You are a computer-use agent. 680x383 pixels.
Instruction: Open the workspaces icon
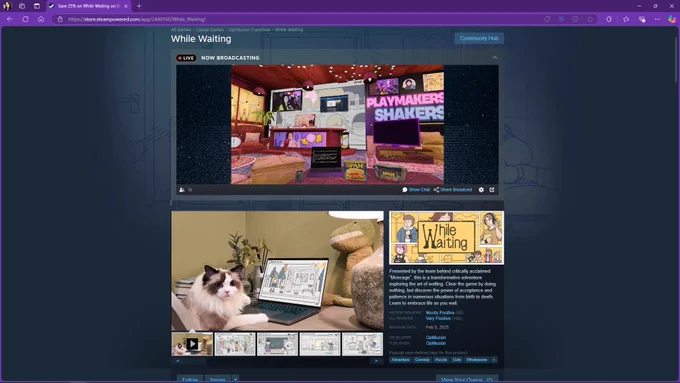22,6
